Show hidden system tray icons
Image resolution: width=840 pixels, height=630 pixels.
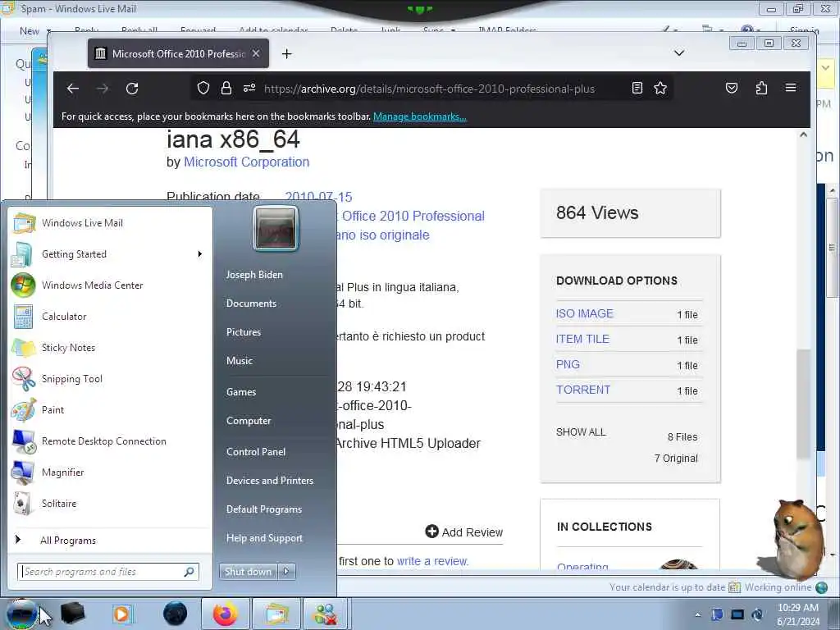pos(697,614)
